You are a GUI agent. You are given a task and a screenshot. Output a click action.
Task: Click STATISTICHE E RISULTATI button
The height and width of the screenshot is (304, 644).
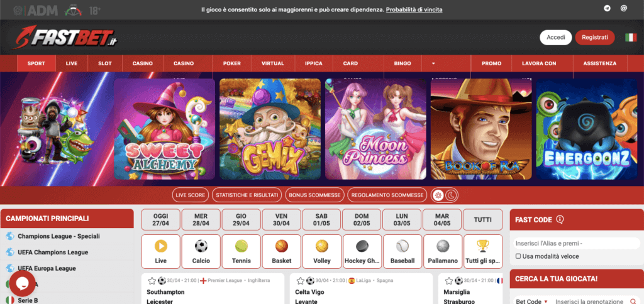click(247, 195)
